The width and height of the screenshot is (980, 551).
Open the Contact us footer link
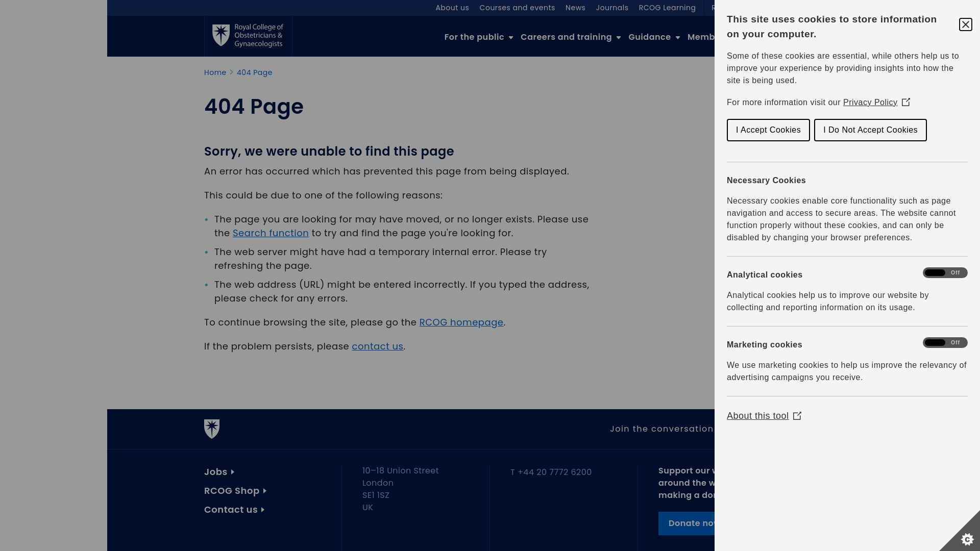pyautogui.click(x=234, y=510)
